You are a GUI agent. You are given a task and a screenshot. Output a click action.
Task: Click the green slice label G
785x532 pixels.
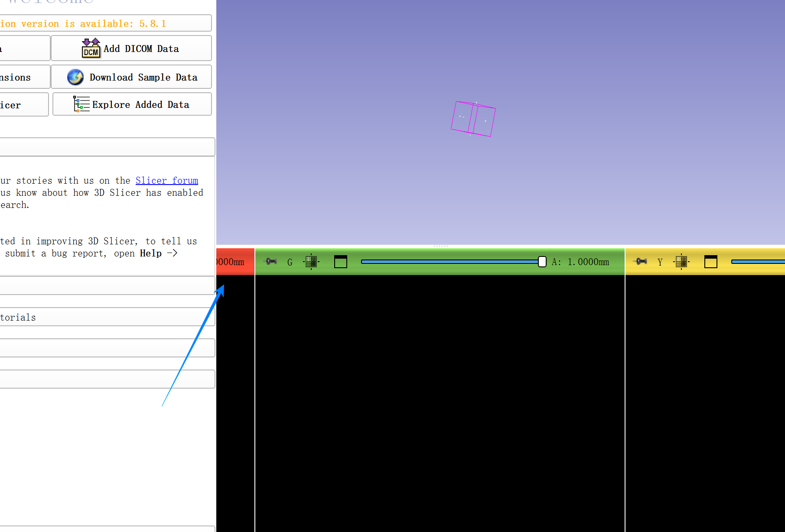coord(290,262)
